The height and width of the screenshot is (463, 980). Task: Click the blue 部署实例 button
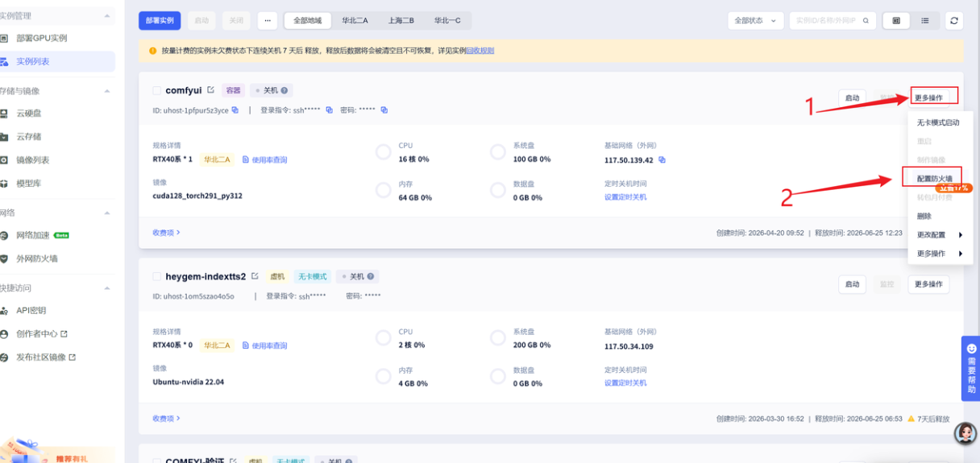[160, 21]
